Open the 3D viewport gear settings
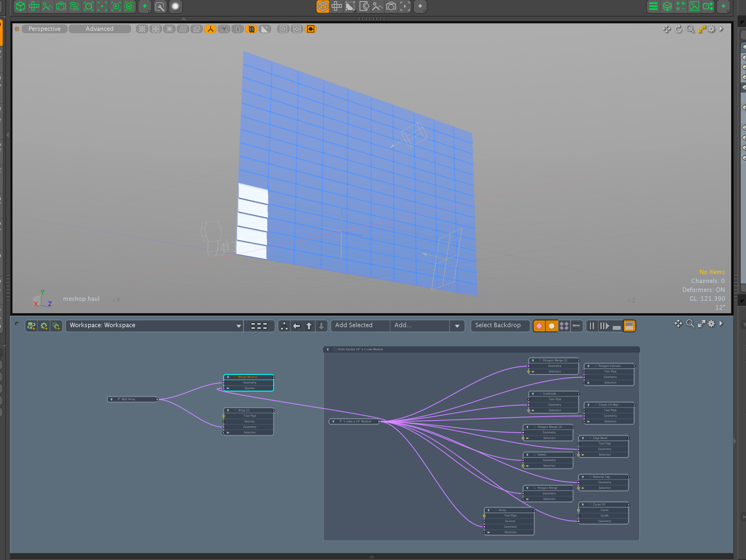The image size is (746, 560). point(711,29)
